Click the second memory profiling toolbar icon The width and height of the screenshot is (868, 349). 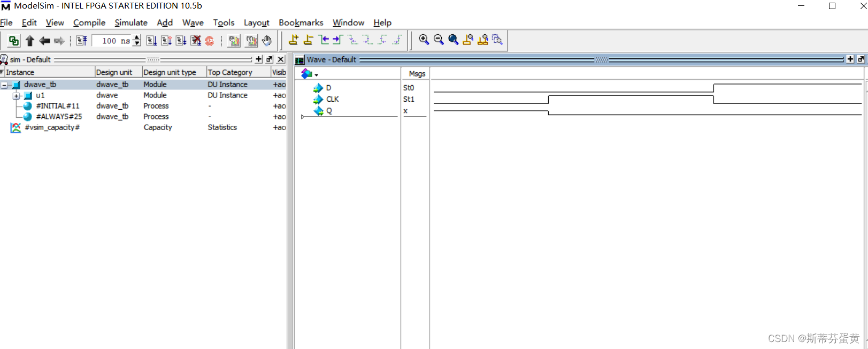point(251,41)
